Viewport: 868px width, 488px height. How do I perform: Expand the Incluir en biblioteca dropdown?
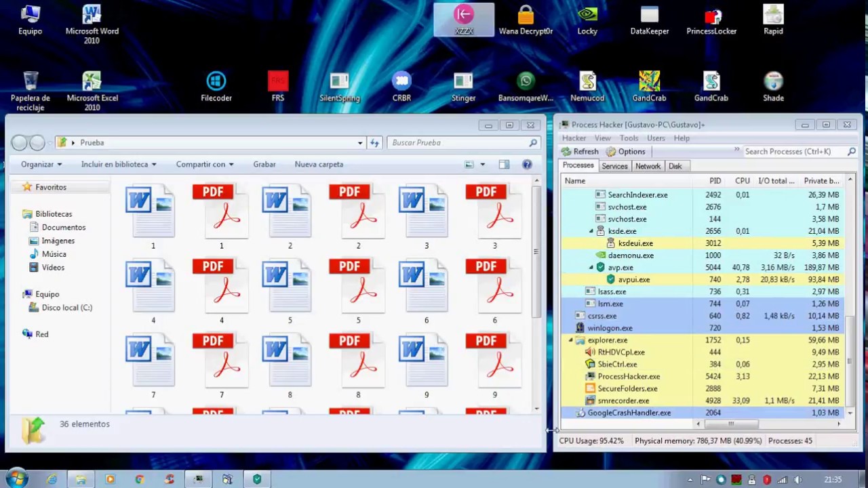tap(119, 164)
